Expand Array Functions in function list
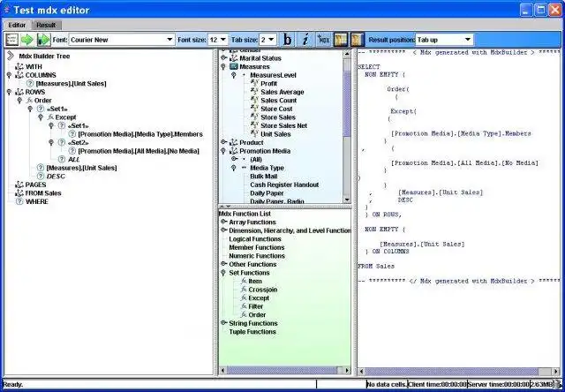The height and width of the screenshot is (392, 565). [223, 222]
